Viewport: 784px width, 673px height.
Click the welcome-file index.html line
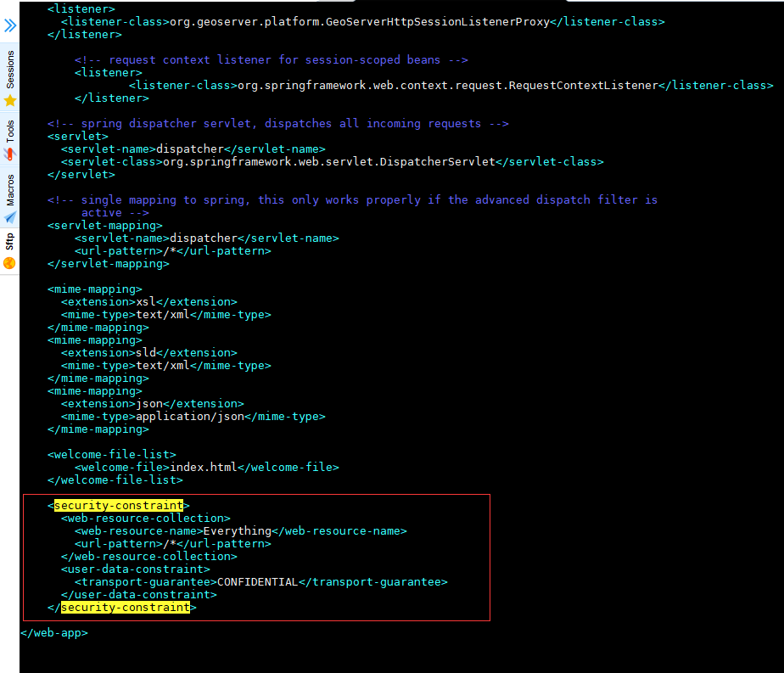[x=207, y=468]
